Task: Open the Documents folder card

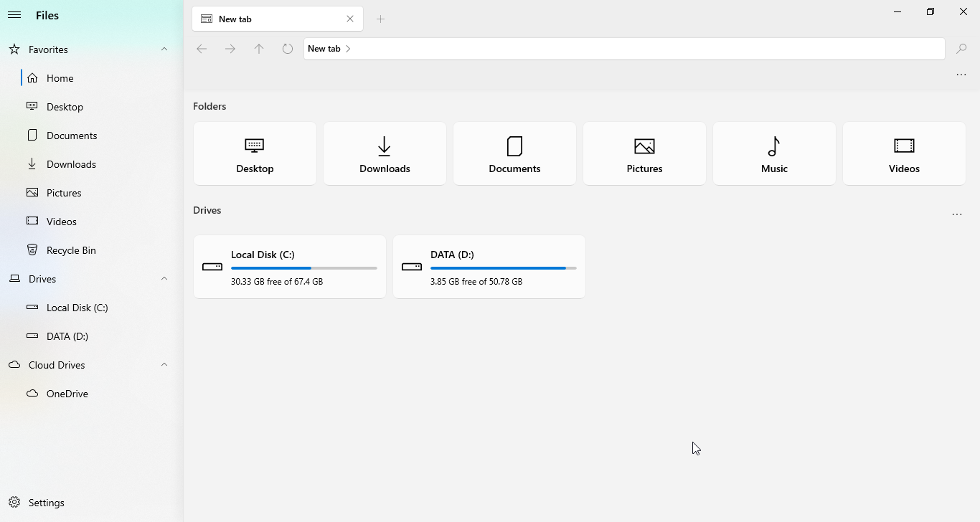Action: coord(514,153)
